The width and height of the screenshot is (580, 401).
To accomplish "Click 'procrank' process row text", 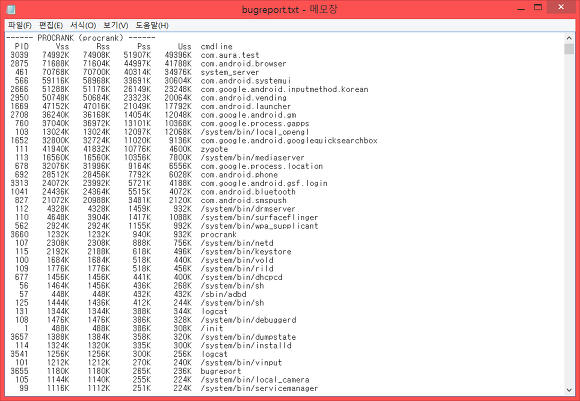I will (x=218, y=235).
